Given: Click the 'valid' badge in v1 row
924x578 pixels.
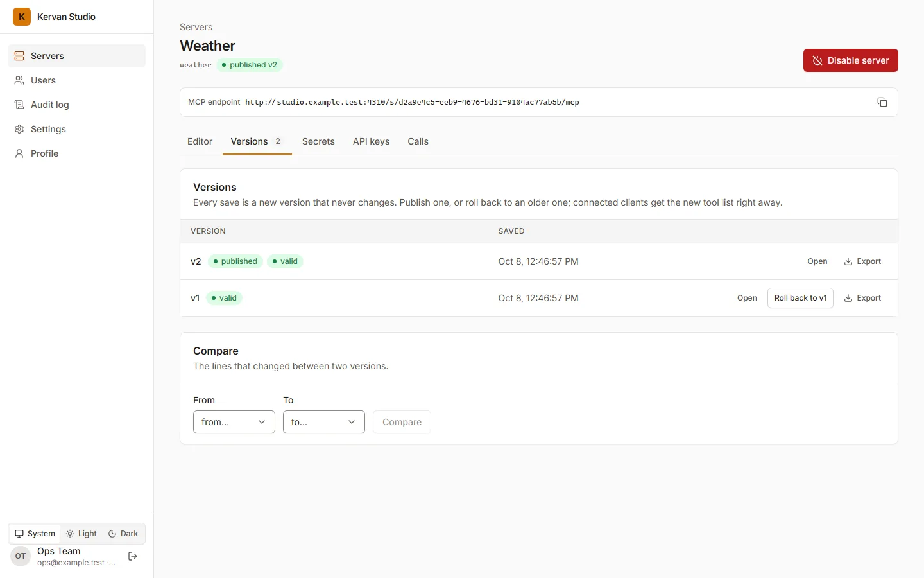Looking at the screenshot, I should coord(224,298).
